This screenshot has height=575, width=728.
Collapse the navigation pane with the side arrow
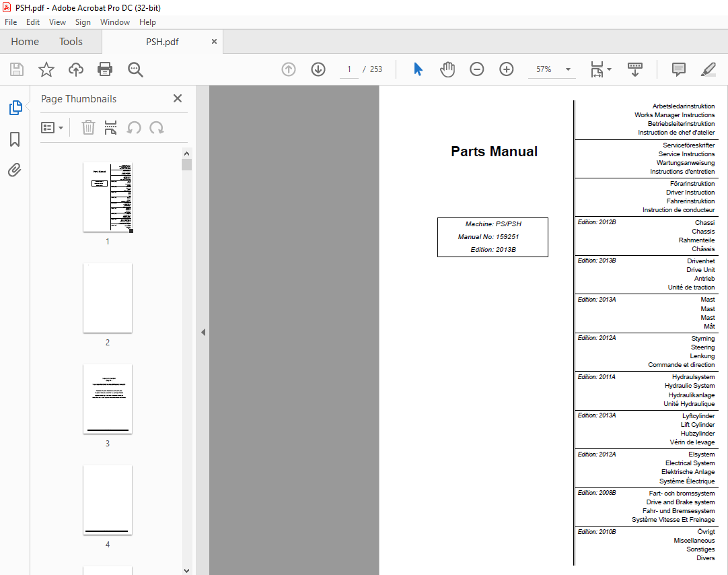pyautogui.click(x=203, y=332)
